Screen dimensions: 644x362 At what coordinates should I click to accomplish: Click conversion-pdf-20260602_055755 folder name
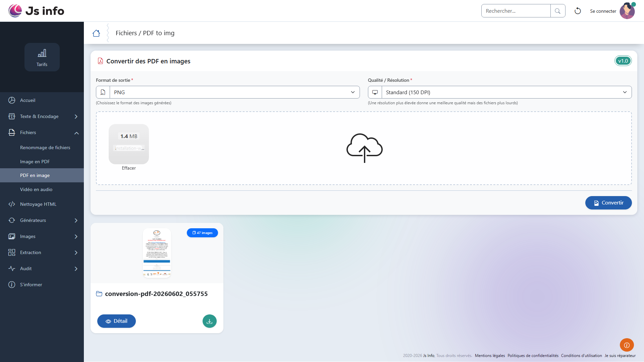pos(156,294)
